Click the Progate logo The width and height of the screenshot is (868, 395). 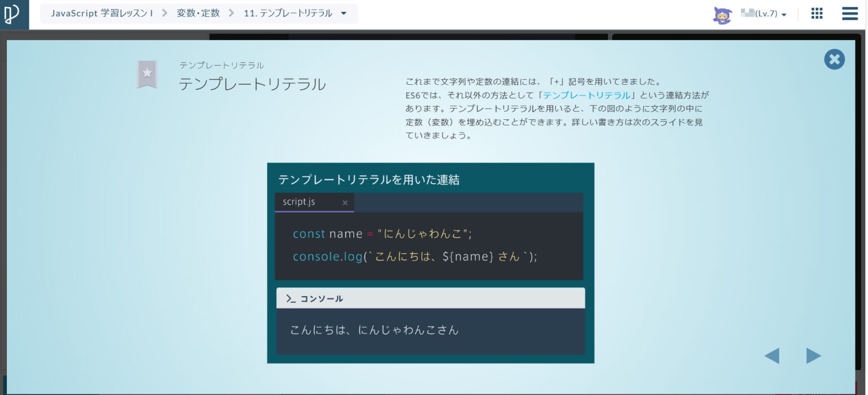(14, 14)
